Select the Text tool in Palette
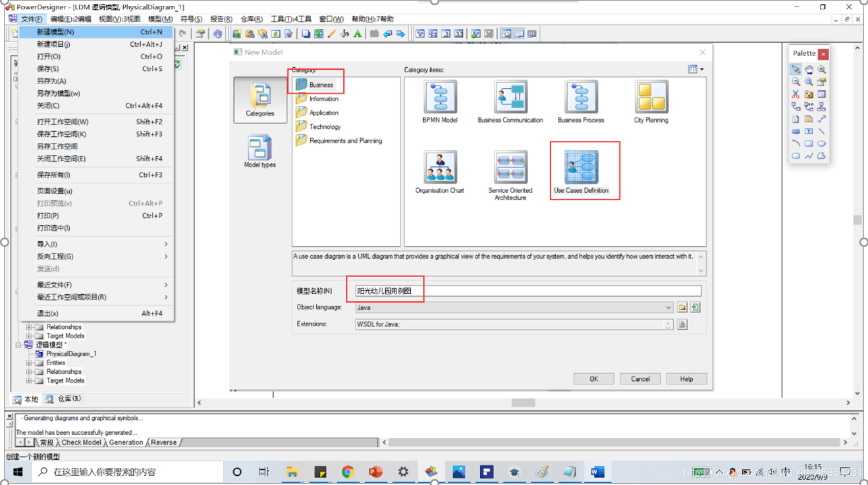Screen dimensions: 868x485 point(809,132)
